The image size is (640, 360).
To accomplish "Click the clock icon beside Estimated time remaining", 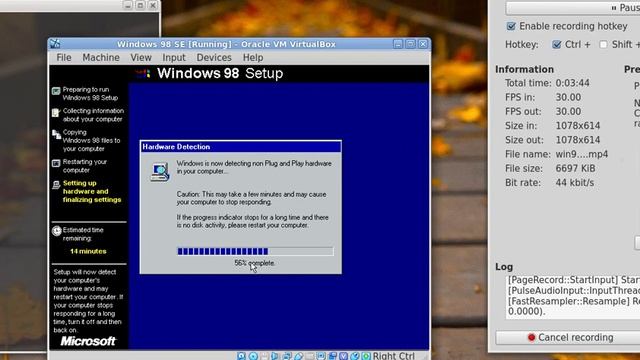I will (57, 231).
